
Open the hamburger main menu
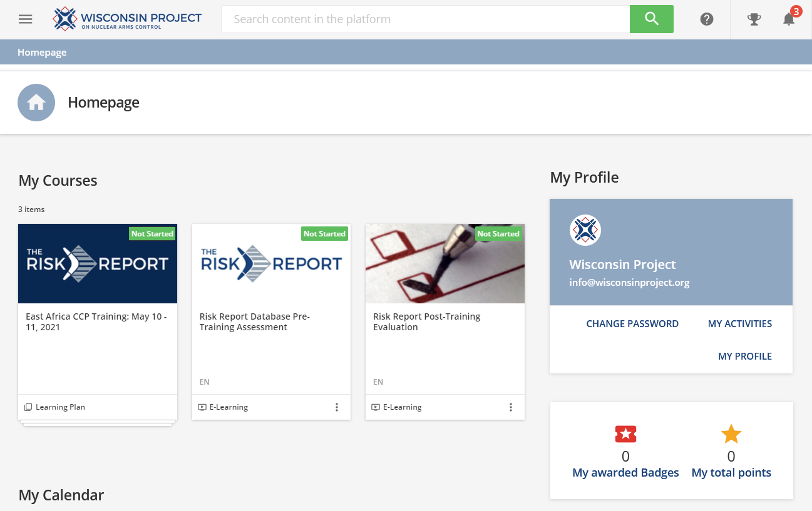click(x=25, y=19)
